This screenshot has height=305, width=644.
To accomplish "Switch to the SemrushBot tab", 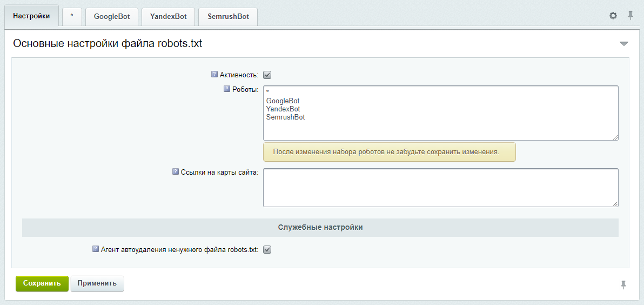I will [228, 17].
